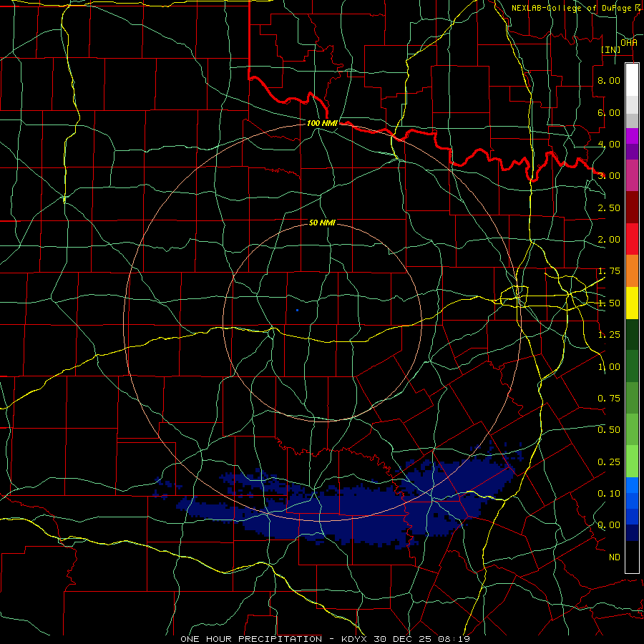Screen dimensions: 644x644
Task: Click the 2.50 legend value
Action: tap(609, 208)
